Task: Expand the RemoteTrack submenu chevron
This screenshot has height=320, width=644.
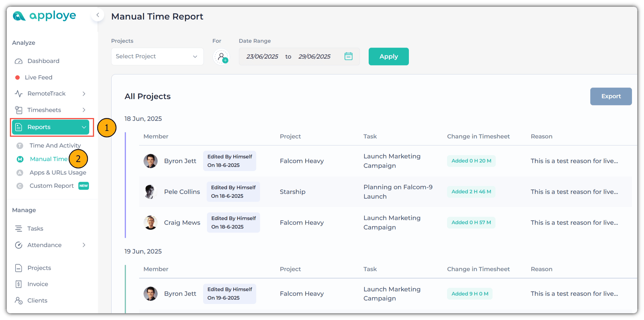Action: coord(84,94)
